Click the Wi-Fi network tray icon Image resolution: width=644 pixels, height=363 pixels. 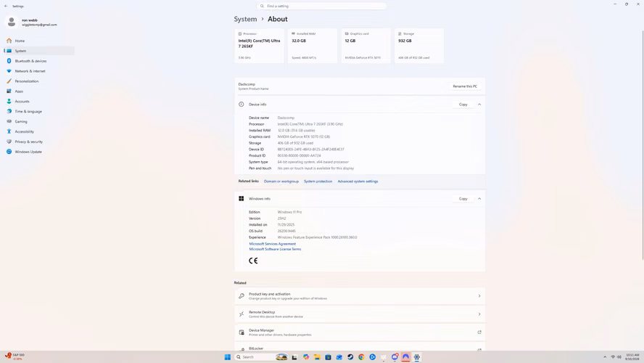613,357
